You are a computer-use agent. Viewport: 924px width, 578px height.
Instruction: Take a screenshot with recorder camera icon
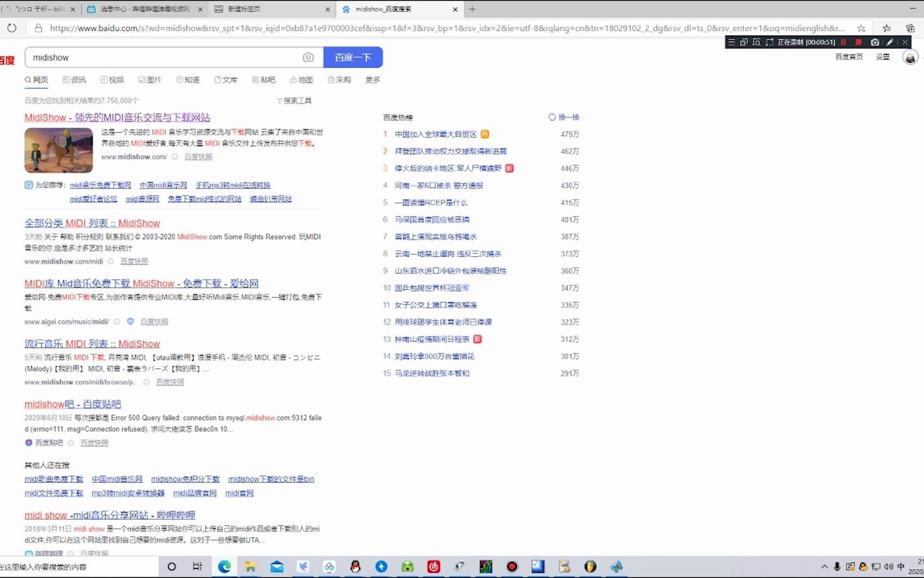[875, 42]
